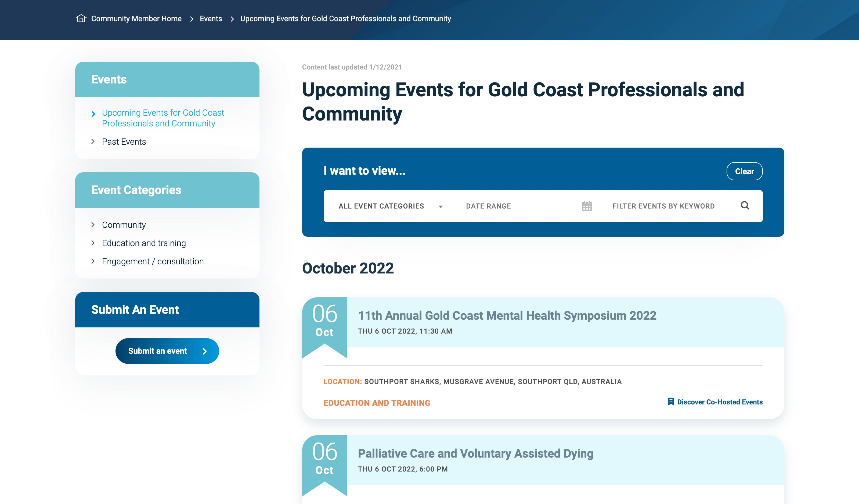This screenshot has width=859, height=504.
Task: Open Community Member Home breadcrumb link
Action: click(x=136, y=19)
